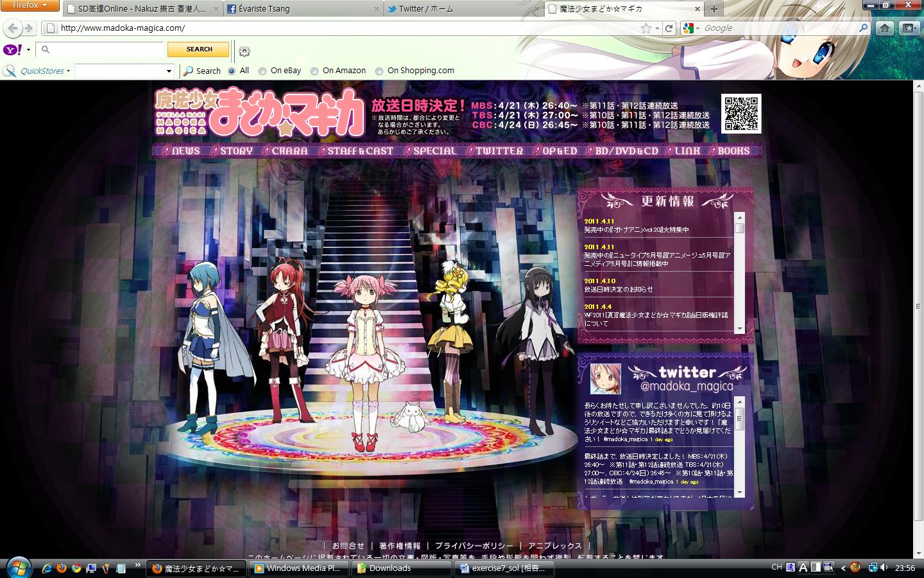
Task: Select the On eBay radio option
Action: [262, 71]
